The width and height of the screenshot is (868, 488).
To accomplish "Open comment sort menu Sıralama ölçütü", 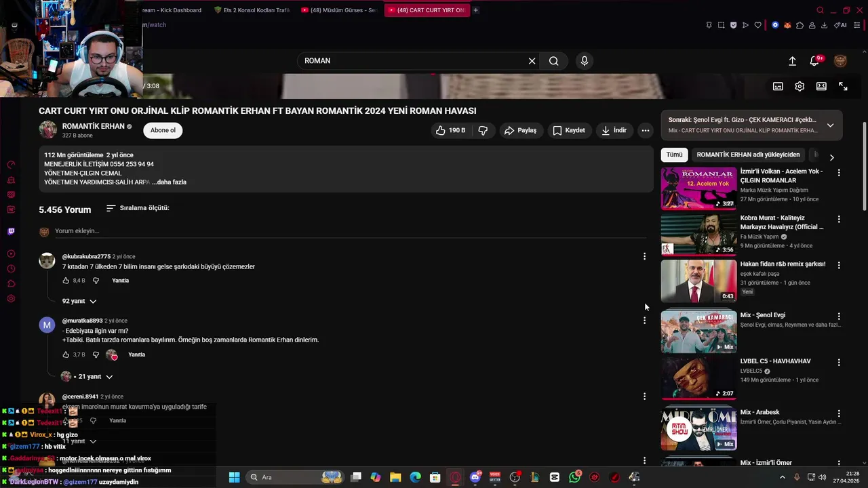I will pos(138,208).
